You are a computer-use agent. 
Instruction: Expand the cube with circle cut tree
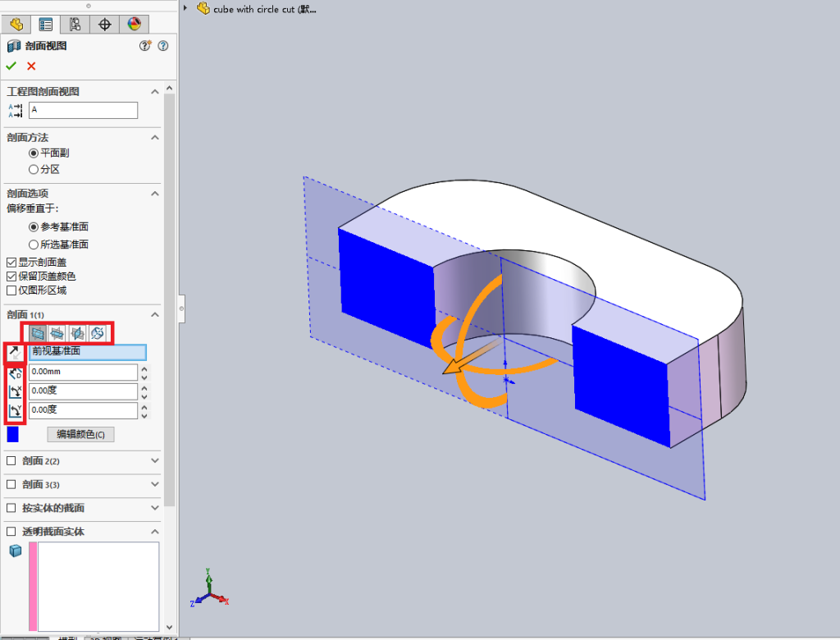185,8
